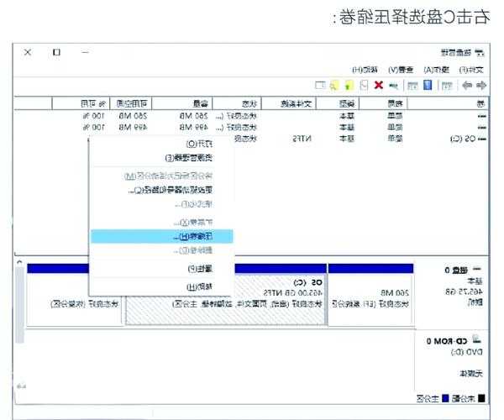
Task: Click the Forward arrow toolbar icon
Action: pos(466,85)
